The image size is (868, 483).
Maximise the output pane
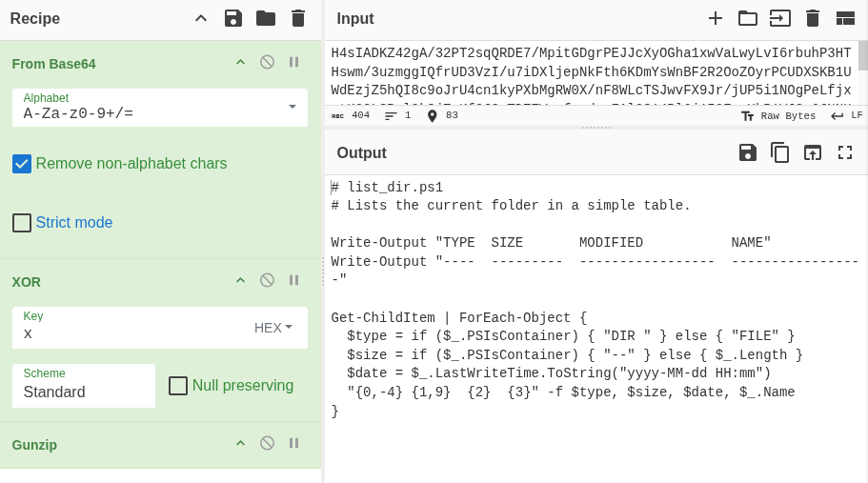[845, 152]
